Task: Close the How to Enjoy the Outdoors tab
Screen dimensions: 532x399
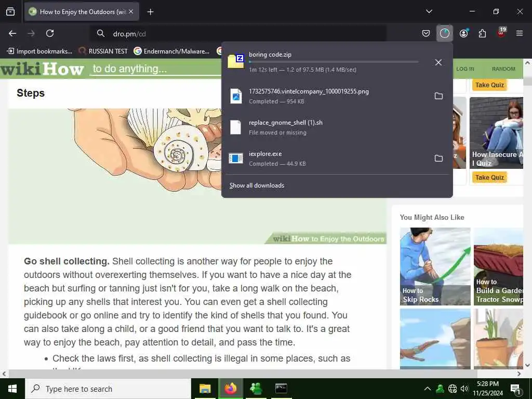Action: pyautogui.click(x=131, y=12)
